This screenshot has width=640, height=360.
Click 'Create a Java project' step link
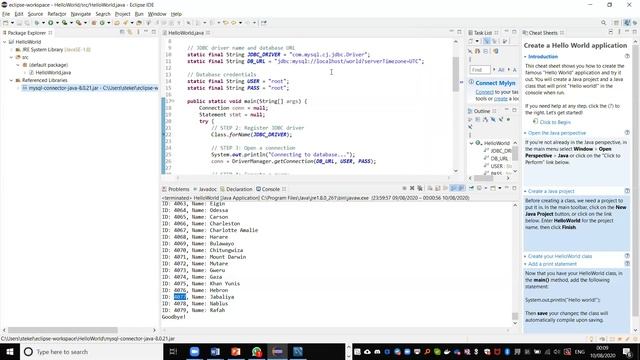click(x=551, y=191)
